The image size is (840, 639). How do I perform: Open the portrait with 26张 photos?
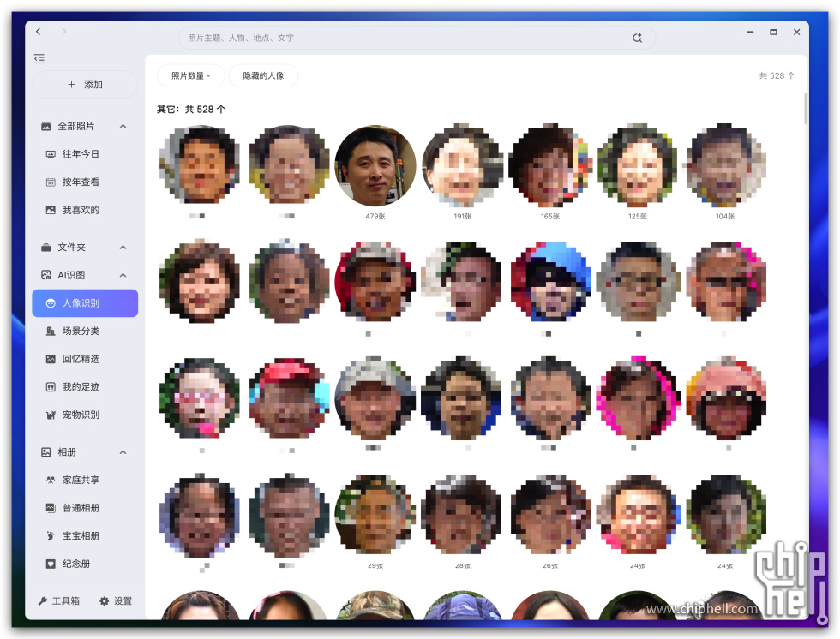pos(550,514)
